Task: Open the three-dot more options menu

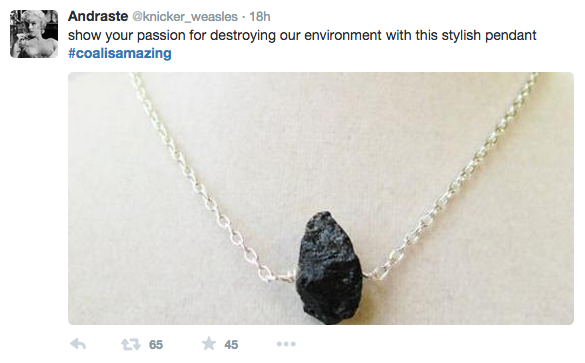Action: 286,344
